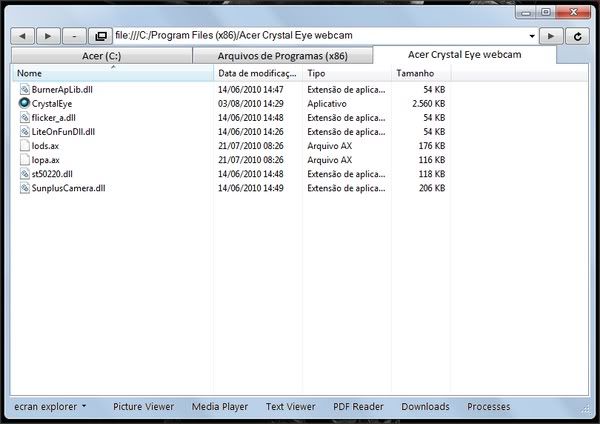This screenshot has width=600, height=424.
Task: Sort by the Tamanho column header
Action: pos(421,73)
